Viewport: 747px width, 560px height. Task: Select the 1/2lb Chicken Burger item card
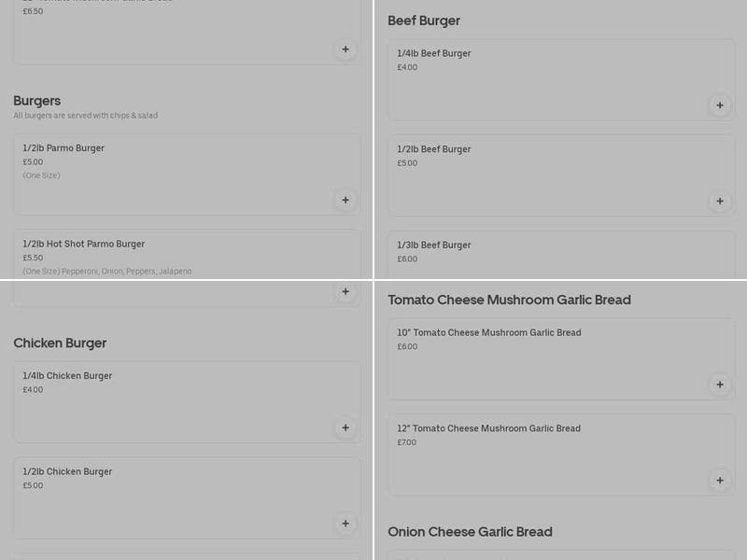point(187,495)
